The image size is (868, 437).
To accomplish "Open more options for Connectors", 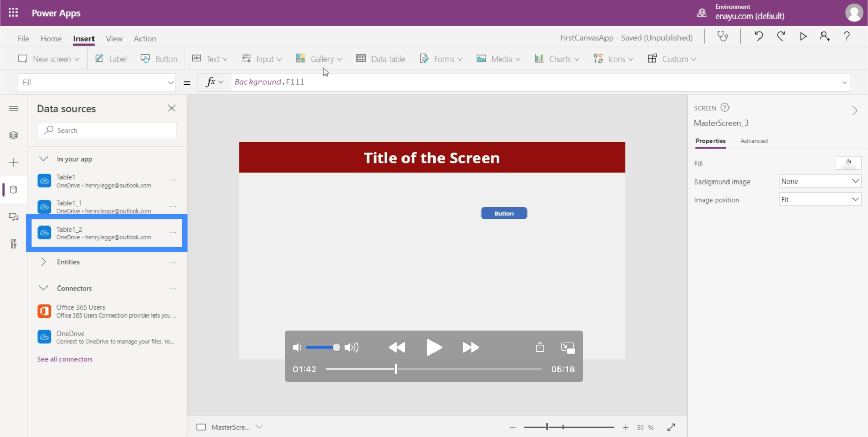I will [173, 289].
